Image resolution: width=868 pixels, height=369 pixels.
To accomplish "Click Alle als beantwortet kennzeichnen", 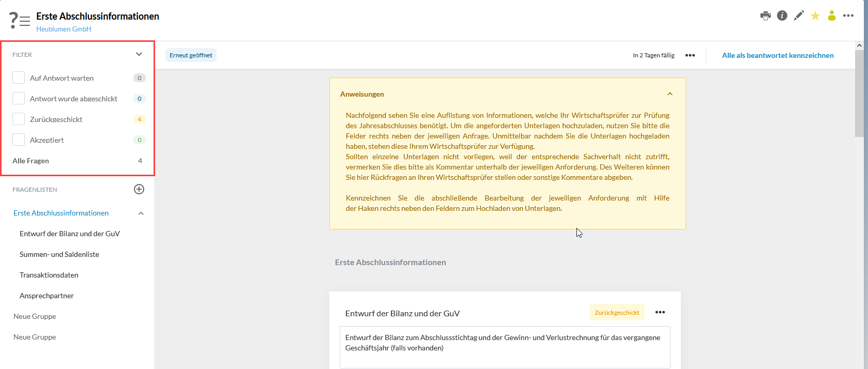I will point(778,55).
